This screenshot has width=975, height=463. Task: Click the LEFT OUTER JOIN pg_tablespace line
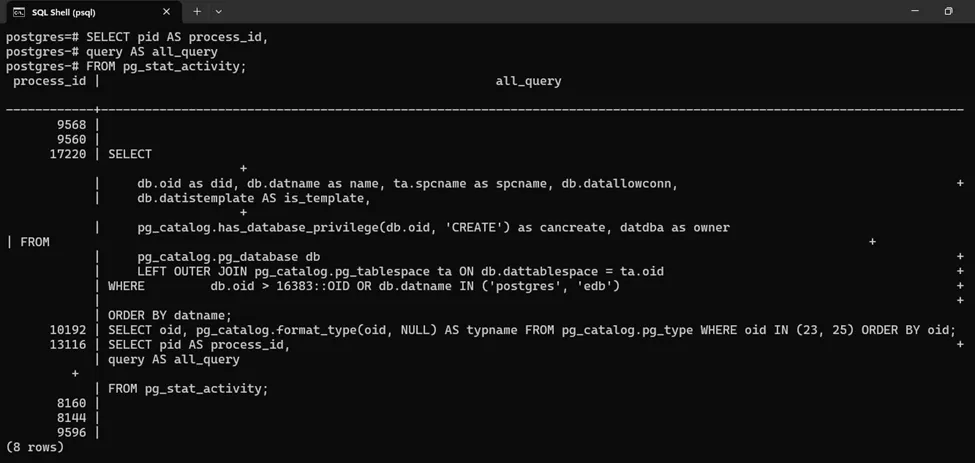click(400, 271)
